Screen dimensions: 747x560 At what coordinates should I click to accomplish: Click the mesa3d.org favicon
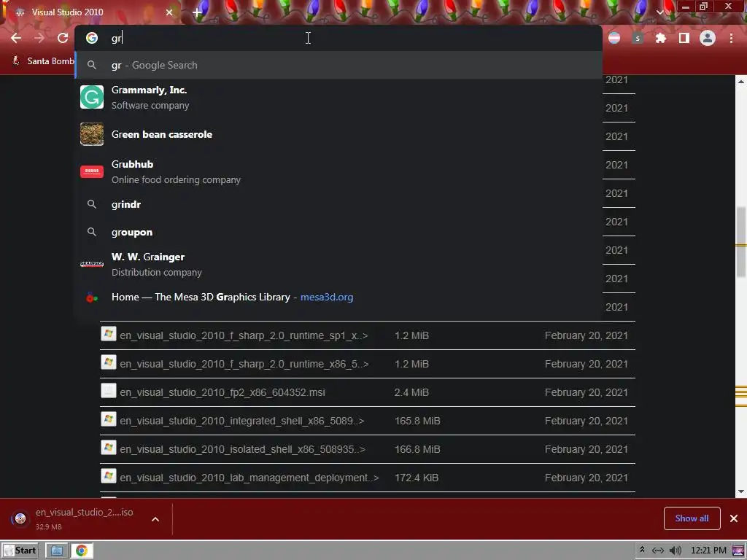coord(91,297)
